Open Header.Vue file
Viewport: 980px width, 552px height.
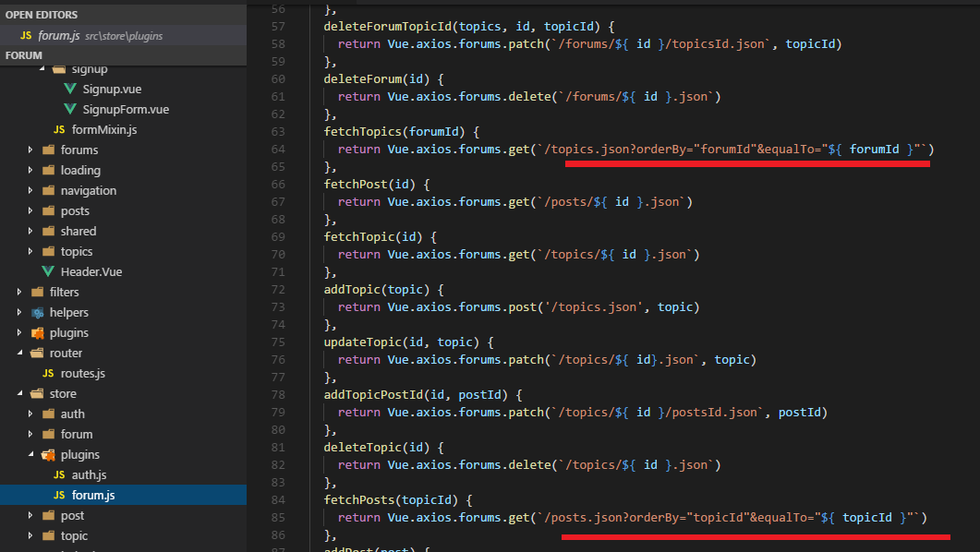point(91,271)
